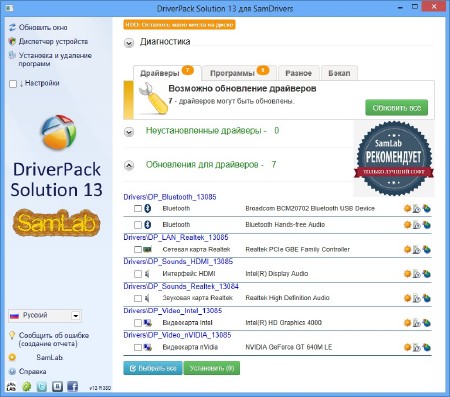Click the help question icon near Справка
The width and height of the screenshot is (450, 397).
point(12,371)
